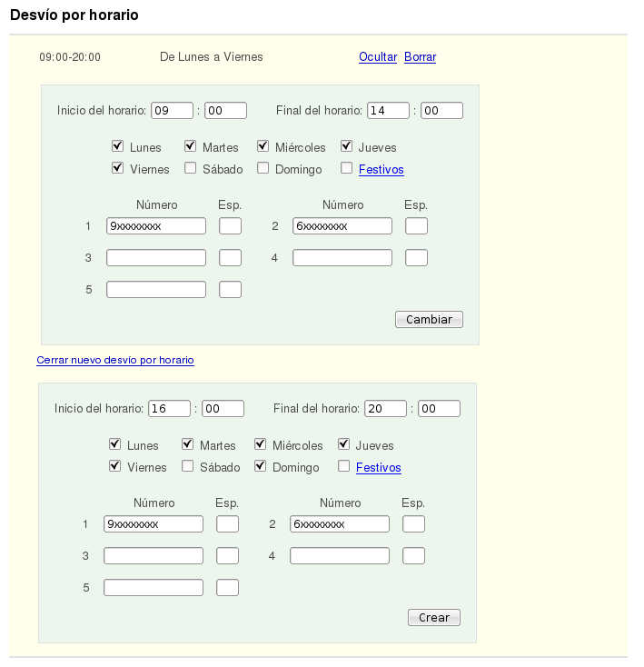Open the Festivos link in second schedule
This screenshot has width=644, height=667.
pyautogui.click(x=378, y=468)
